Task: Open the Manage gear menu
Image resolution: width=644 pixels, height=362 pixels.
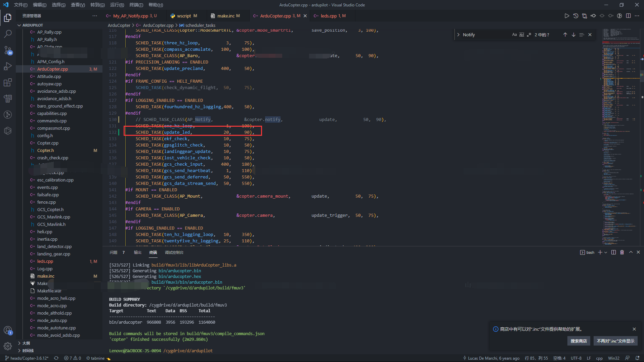Action: [x=7, y=346]
